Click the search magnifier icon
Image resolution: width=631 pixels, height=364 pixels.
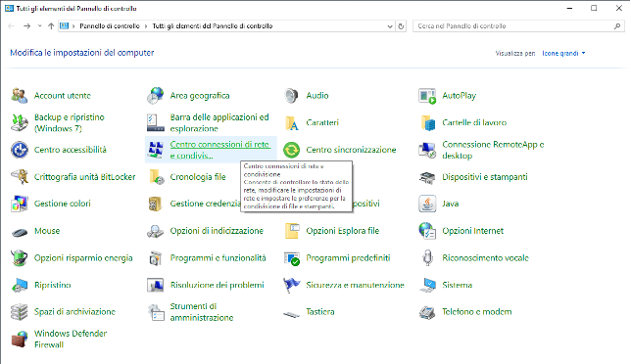tap(617, 26)
